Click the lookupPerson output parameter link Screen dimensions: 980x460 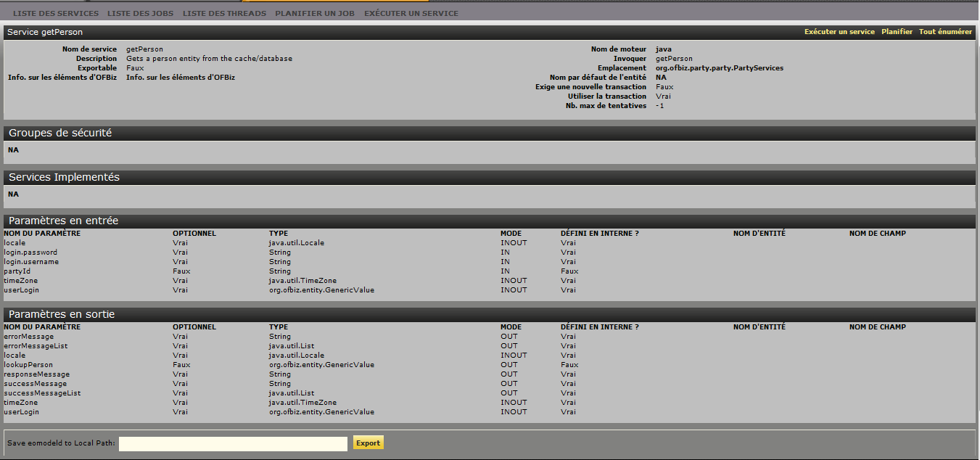[x=28, y=364]
